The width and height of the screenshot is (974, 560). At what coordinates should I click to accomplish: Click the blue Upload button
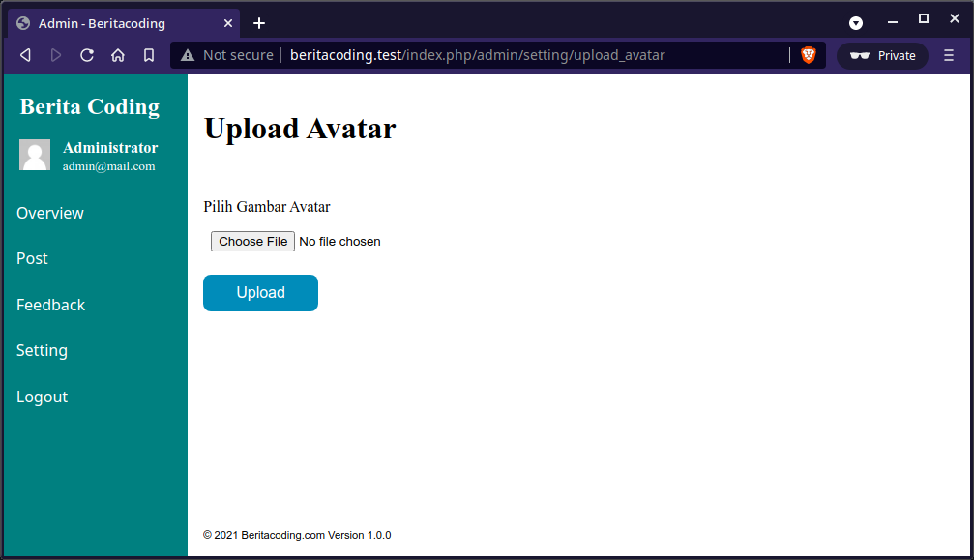(260, 293)
